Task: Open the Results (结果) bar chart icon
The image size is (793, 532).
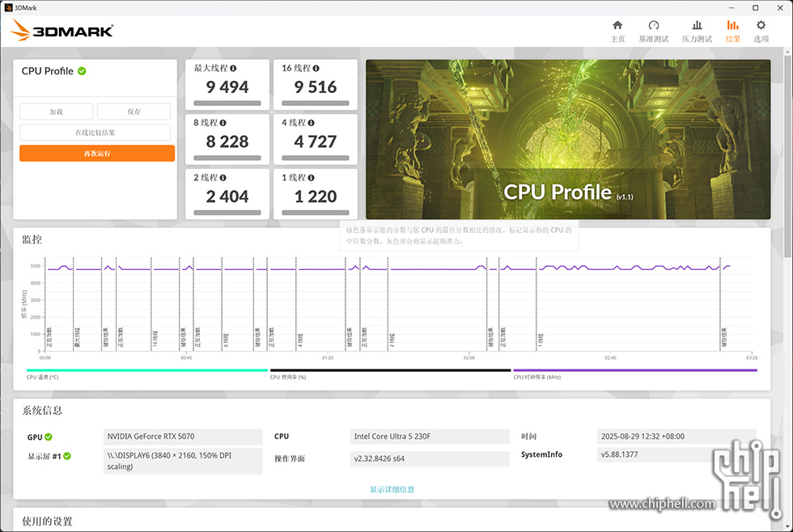Action: tap(732, 25)
